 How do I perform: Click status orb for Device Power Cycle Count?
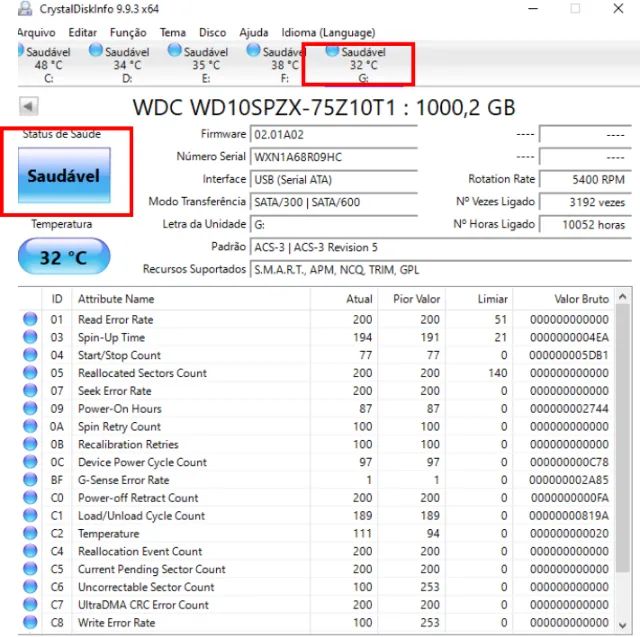click(30, 462)
